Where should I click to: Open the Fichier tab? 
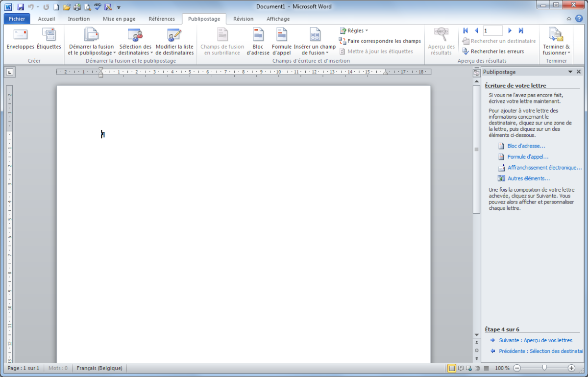17,19
